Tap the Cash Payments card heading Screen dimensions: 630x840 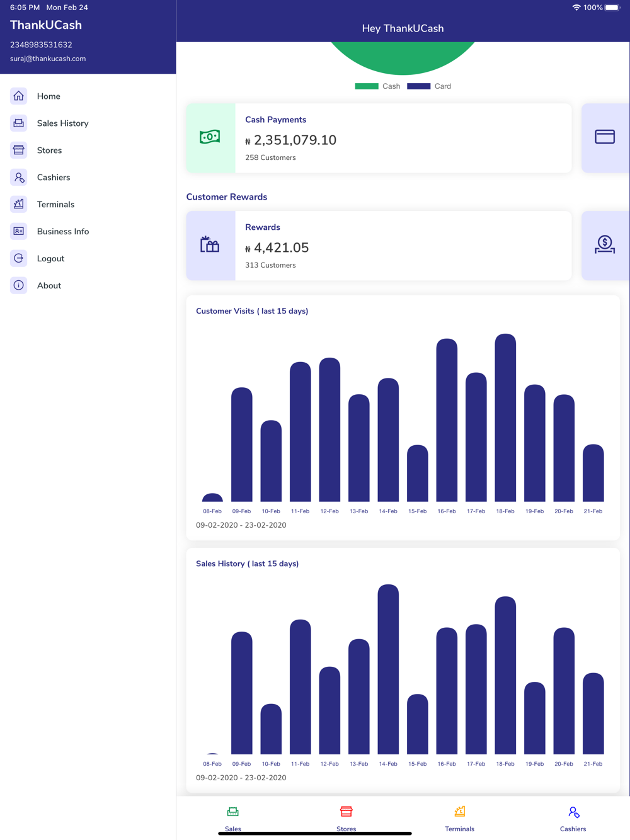[275, 120]
